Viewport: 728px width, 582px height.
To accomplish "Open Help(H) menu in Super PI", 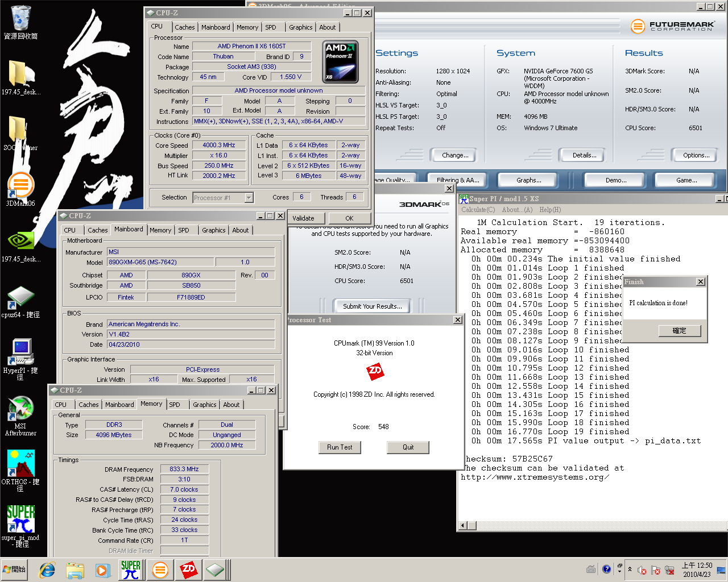I will [550, 210].
